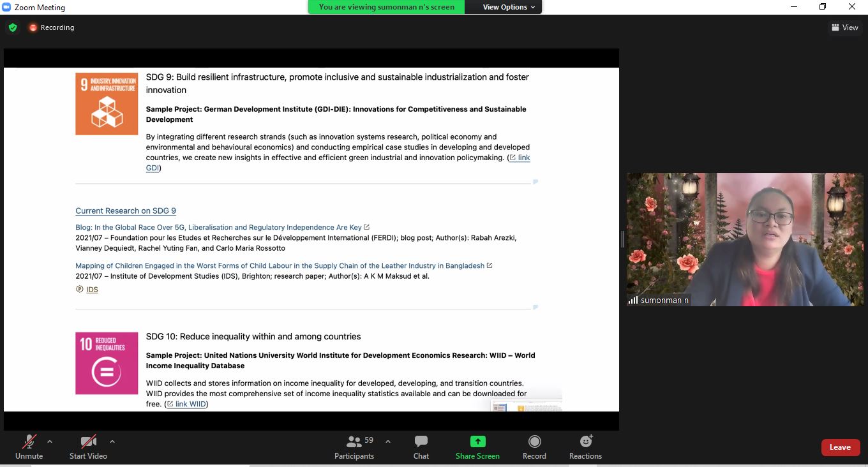The width and height of the screenshot is (868, 467).
Task: Click the SDG 9 Build resilient infrastructure heading
Action: [x=338, y=83]
